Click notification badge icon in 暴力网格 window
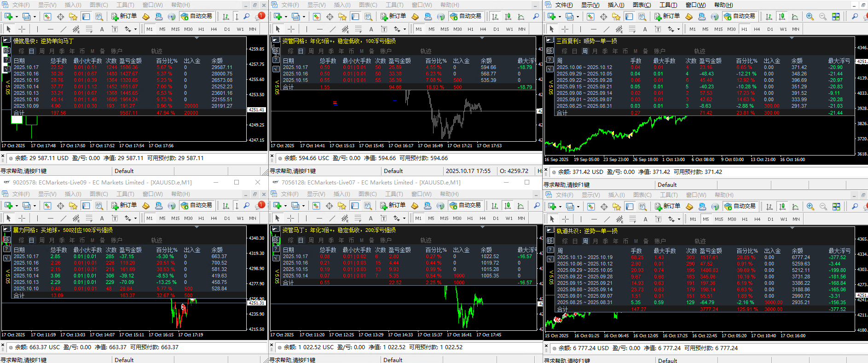The width and height of the screenshot is (868, 363). point(260,205)
